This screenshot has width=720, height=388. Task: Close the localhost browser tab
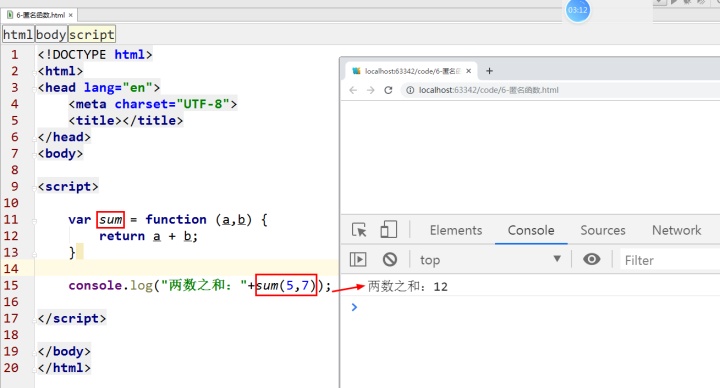[468, 71]
